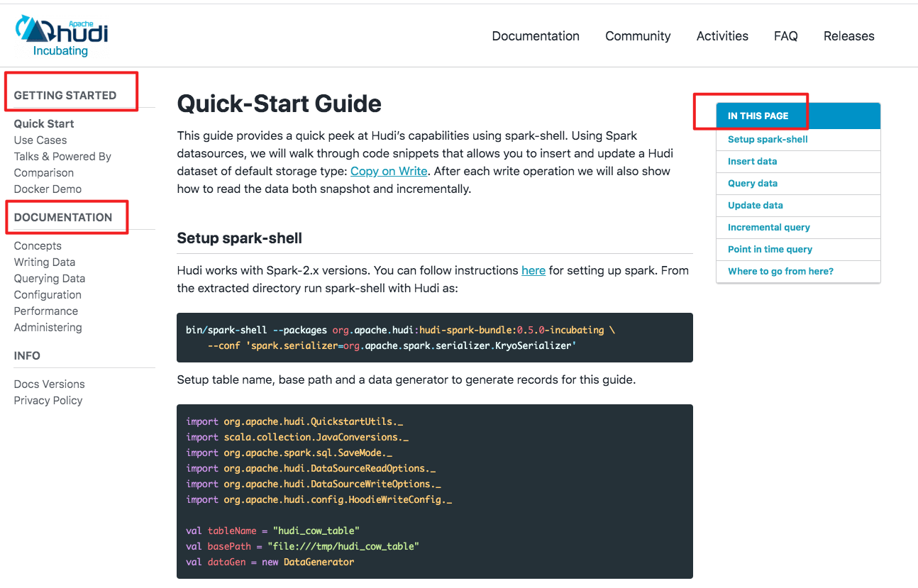The image size is (918, 588).
Task: Open Privacy Policy in the sidebar
Action: coord(48,400)
